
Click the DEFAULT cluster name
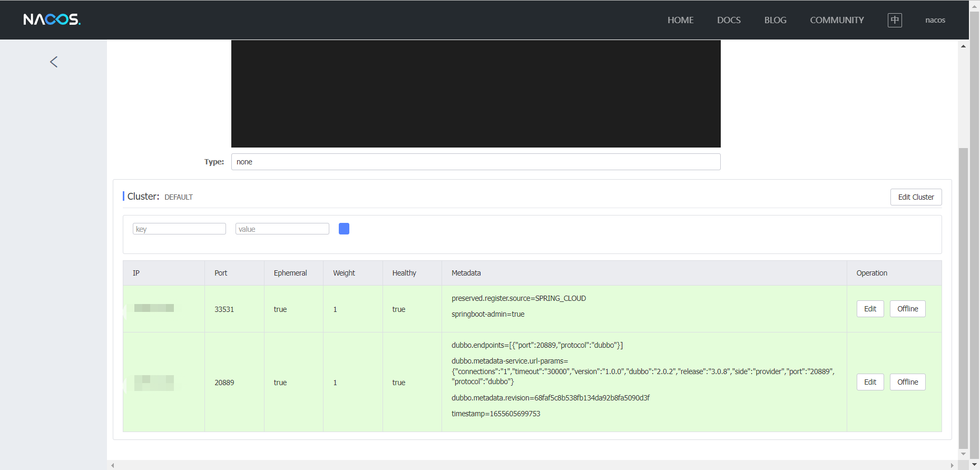pos(179,197)
